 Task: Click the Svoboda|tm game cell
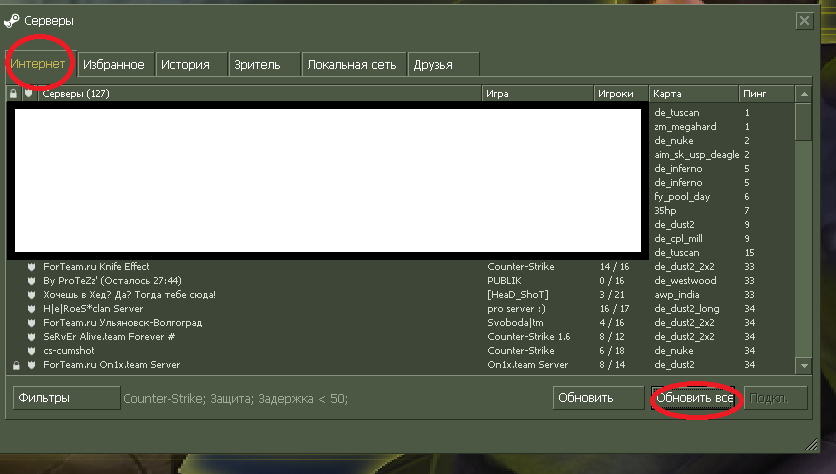515,323
